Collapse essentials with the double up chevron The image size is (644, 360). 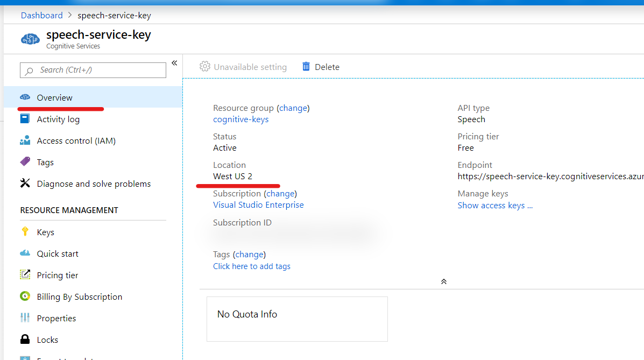pyautogui.click(x=443, y=281)
